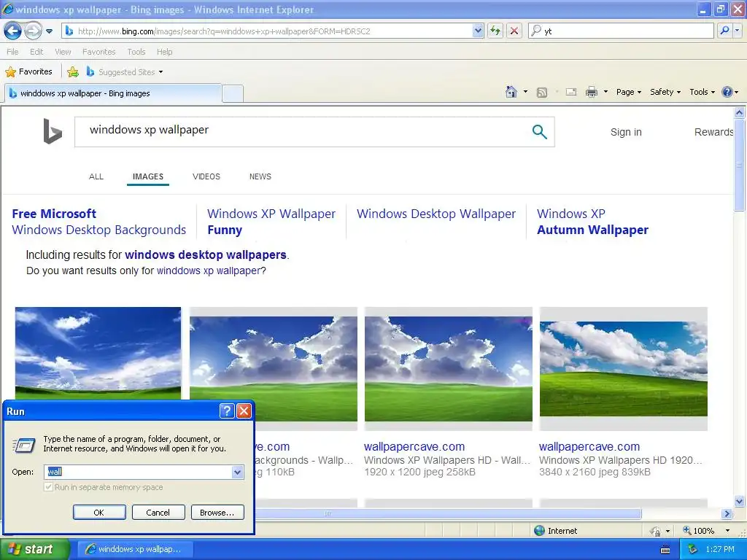Click the red Stop loading button
Viewport: 747px width, 560px height.
tap(514, 31)
